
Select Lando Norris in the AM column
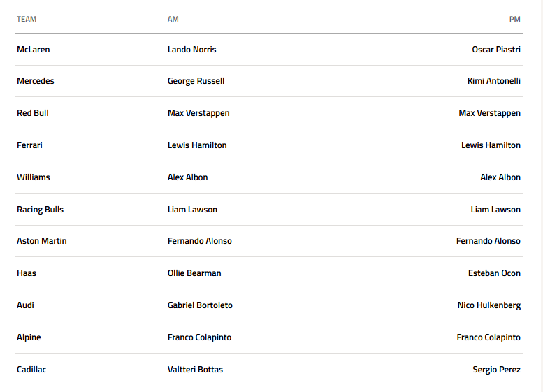[x=192, y=50]
